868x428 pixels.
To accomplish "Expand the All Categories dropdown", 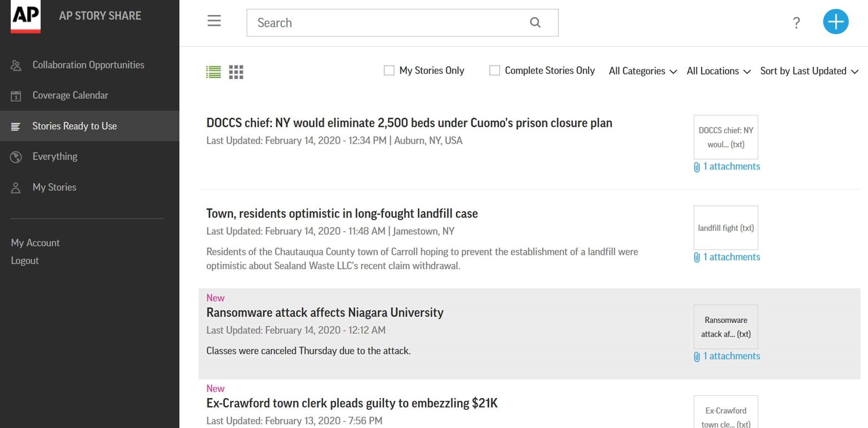I will pos(642,71).
